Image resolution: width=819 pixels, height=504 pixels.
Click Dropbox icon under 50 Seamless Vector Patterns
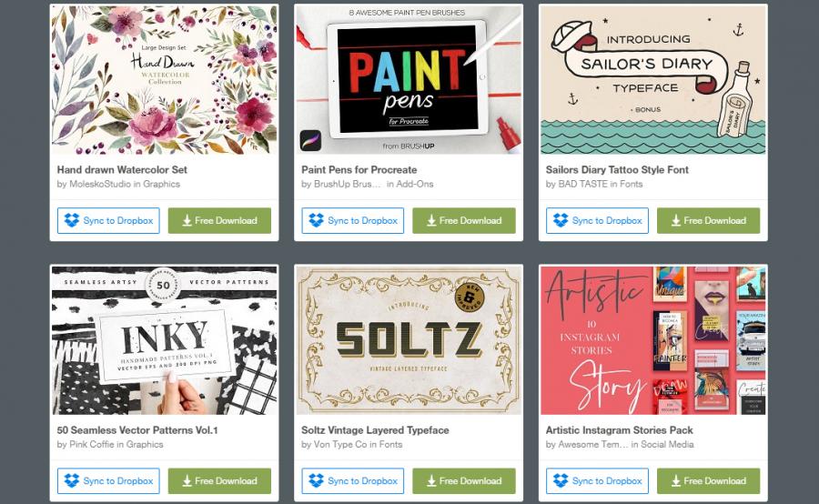tap(72, 480)
